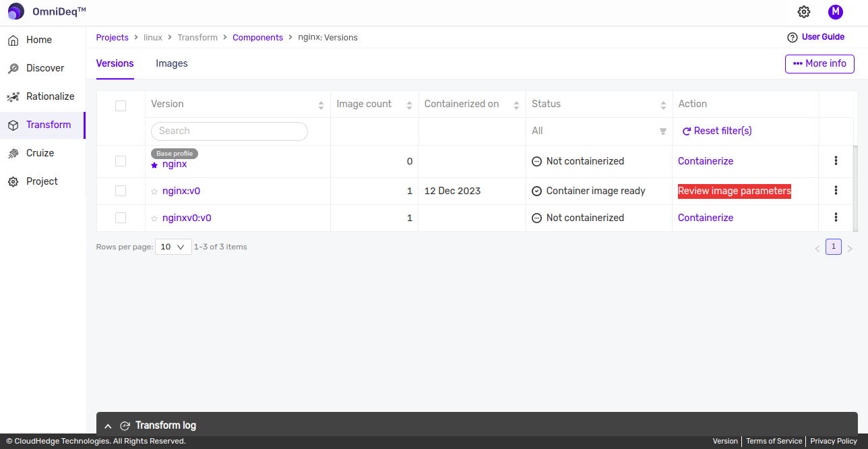Go to the next page arrow
The height and width of the screenshot is (449, 868).
(850, 248)
